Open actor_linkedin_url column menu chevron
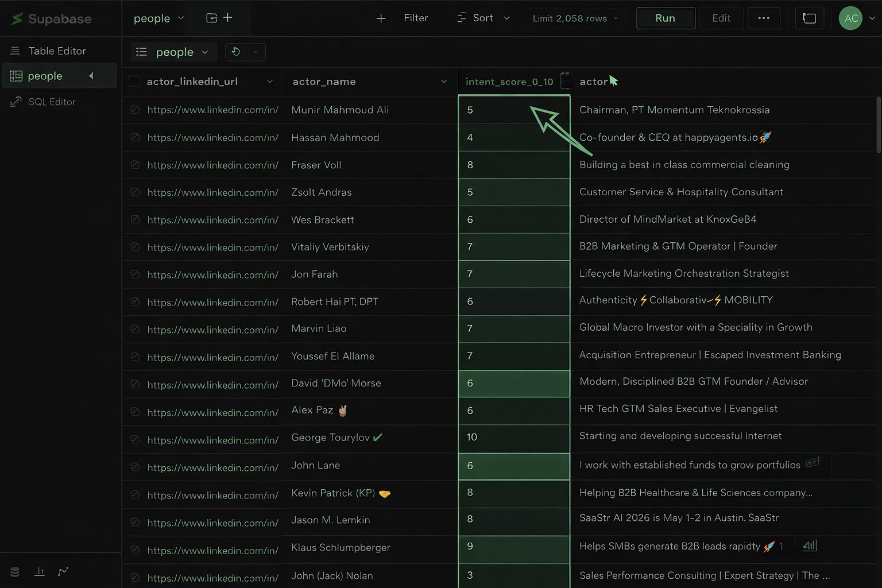Viewport: 882px width, 588px height. click(269, 82)
